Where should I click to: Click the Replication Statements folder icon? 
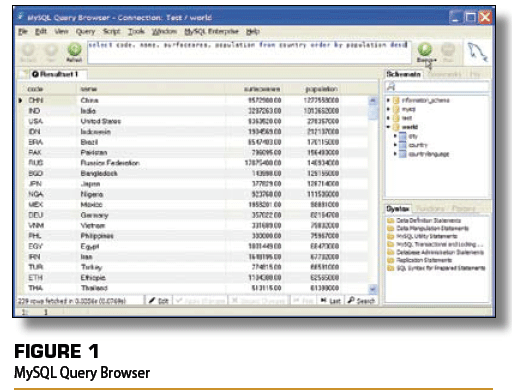tap(390, 260)
